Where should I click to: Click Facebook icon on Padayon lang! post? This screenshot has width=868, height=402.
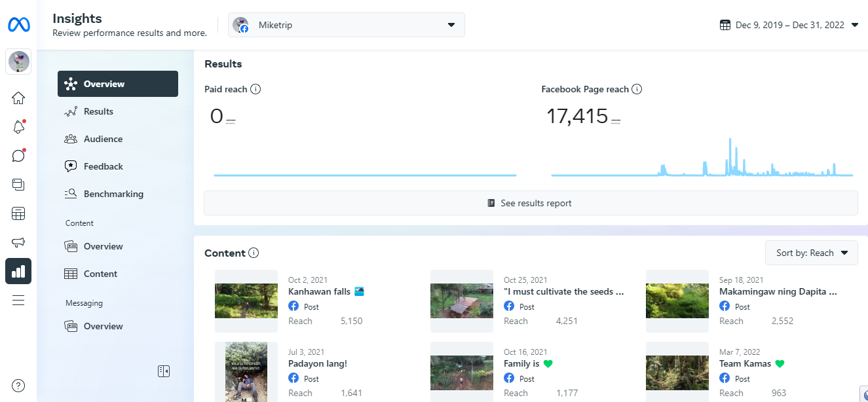point(293,378)
